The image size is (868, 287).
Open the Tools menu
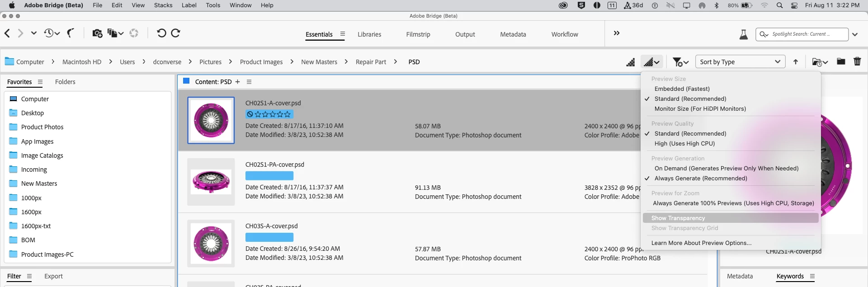(x=213, y=5)
